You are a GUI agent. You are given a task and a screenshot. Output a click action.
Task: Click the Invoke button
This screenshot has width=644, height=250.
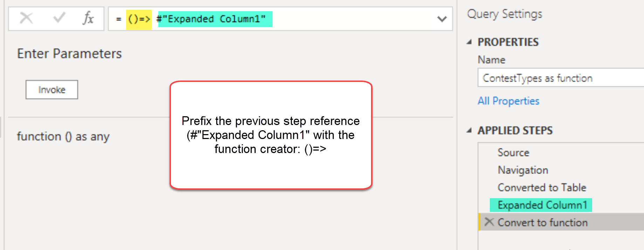tap(52, 90)
